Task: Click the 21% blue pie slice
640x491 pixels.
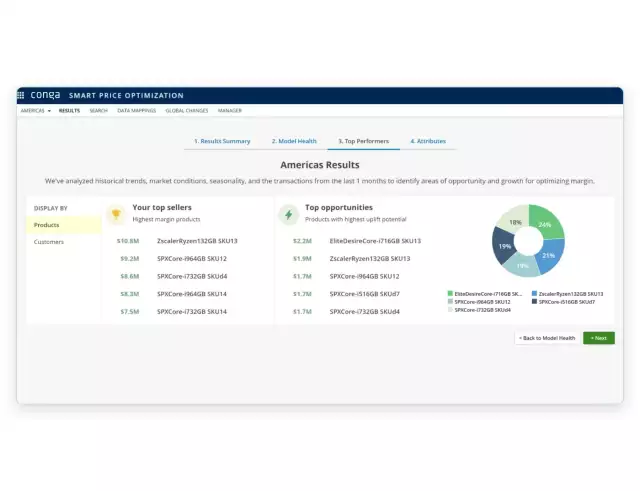Action: 551,255
